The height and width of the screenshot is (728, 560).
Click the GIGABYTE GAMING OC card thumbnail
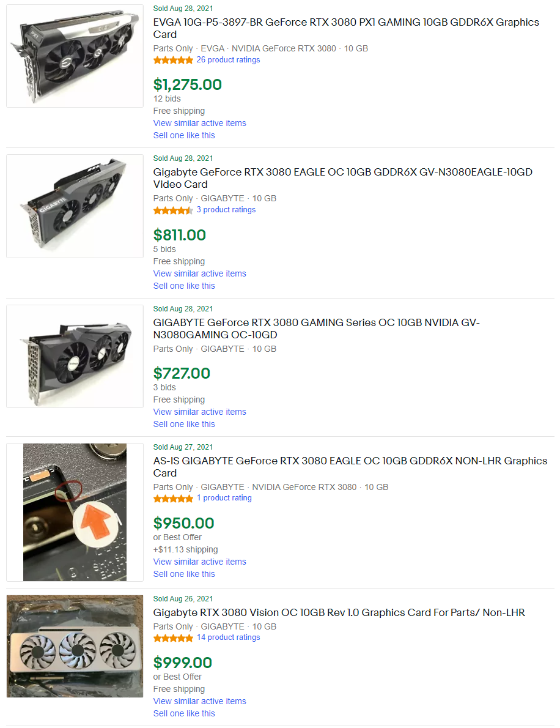[75, 357]
